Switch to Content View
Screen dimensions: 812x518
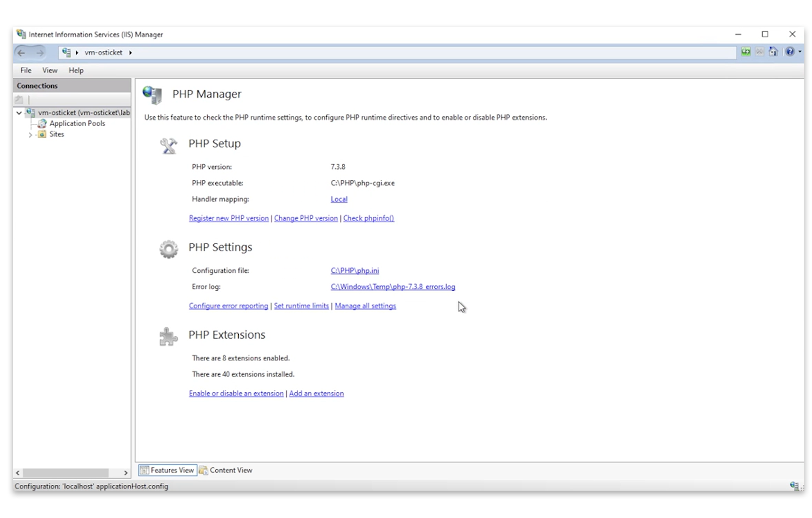(226, 470)
